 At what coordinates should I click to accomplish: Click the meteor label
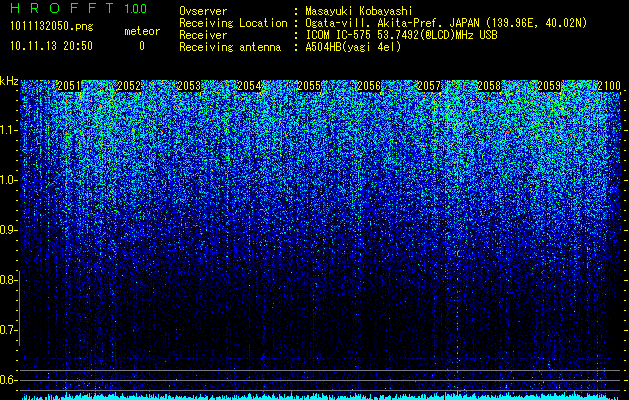coord(142,31)
